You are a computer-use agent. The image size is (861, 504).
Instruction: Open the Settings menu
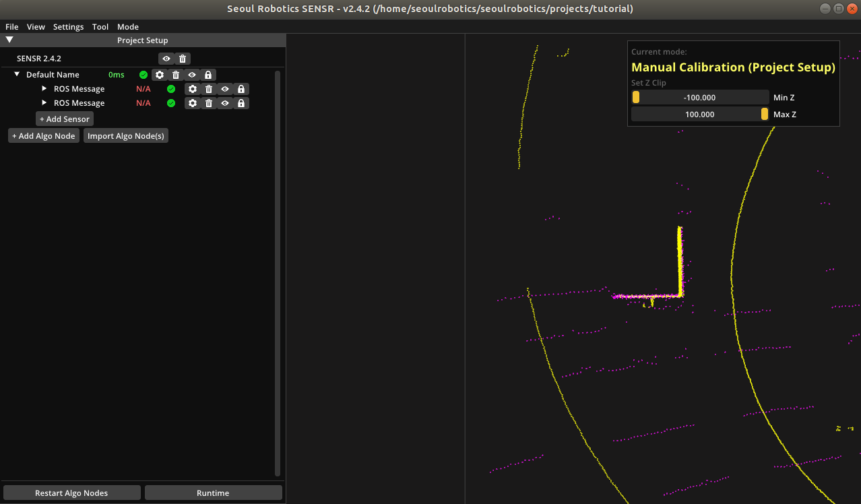(x=69, y=27)
